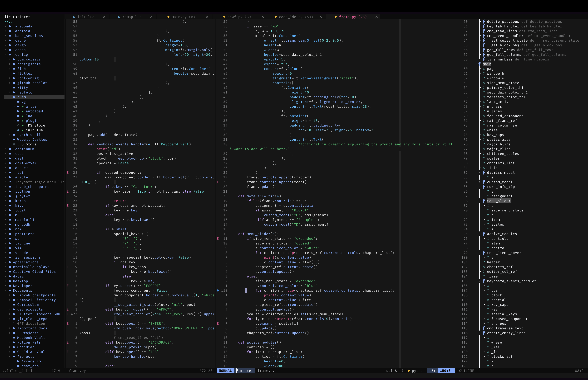This screenshot has height=380, width=588.
Task: Click function icon beside create_empty_lines
Action: [484, 333]
